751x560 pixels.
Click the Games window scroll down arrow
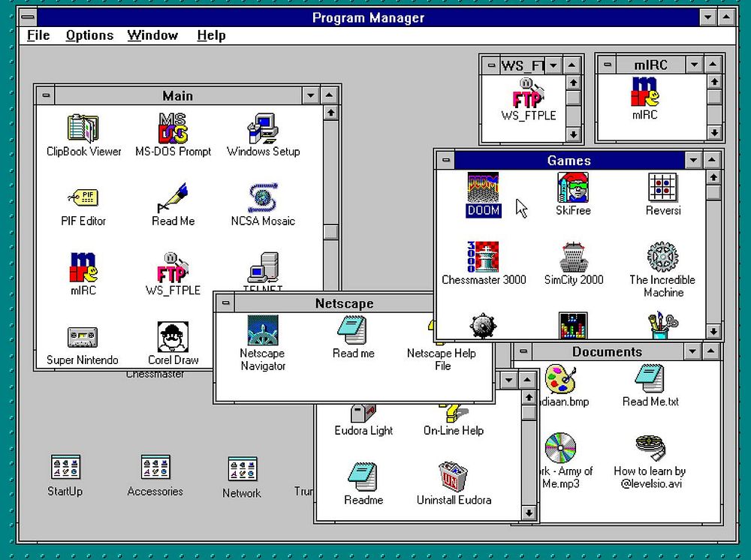click(x=713, y=331)
